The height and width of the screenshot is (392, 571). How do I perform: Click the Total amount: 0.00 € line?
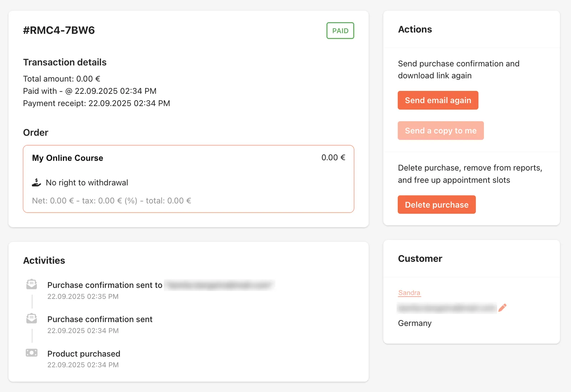[x=62, y=79]
